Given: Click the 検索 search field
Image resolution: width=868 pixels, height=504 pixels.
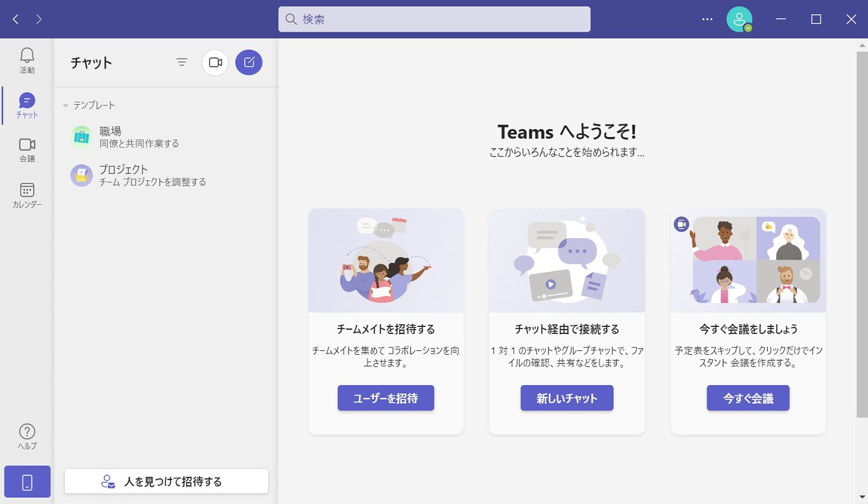Looking at the screenshot, I should pos(434,19).
